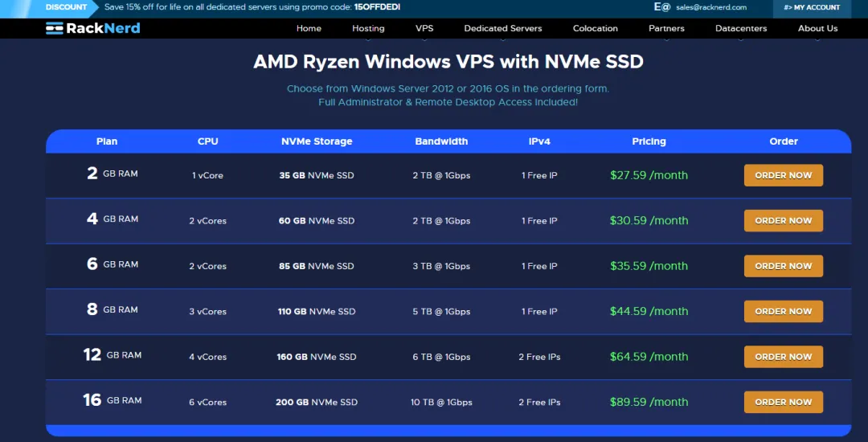The image size is (868, 442).
Task: Order the 2 GB RAM plan
Action: (x=783, y=175)
